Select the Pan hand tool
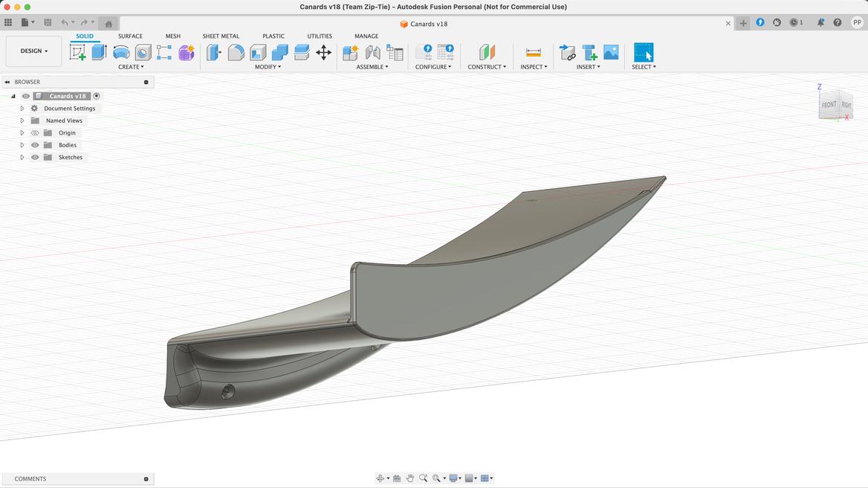Screen dimensions: 868x488 [409, 478]
